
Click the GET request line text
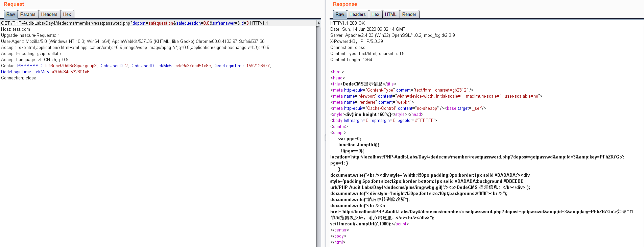pyautogui.click(x=135, y=23)
